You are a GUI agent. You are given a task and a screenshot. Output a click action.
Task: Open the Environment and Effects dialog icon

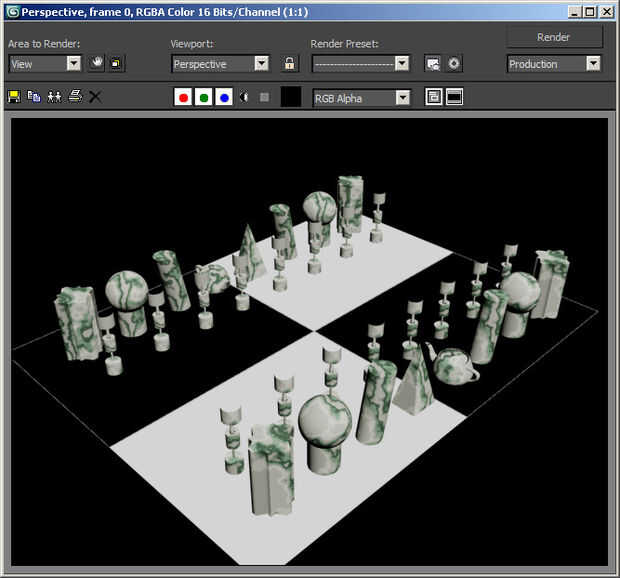click(x=453, y=63)
